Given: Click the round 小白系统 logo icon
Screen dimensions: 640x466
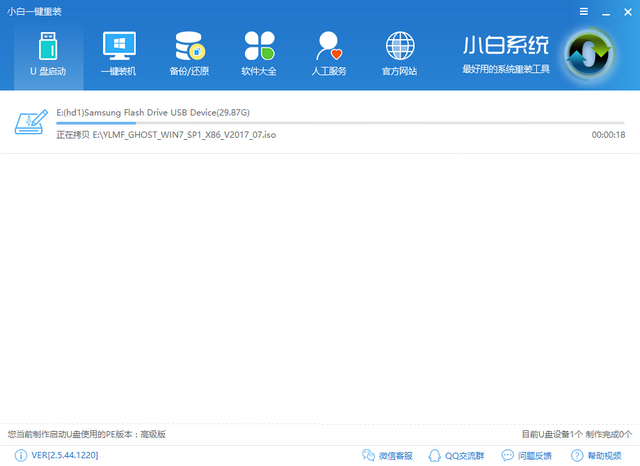Looking at the screenshot, I should pos(590,55).
